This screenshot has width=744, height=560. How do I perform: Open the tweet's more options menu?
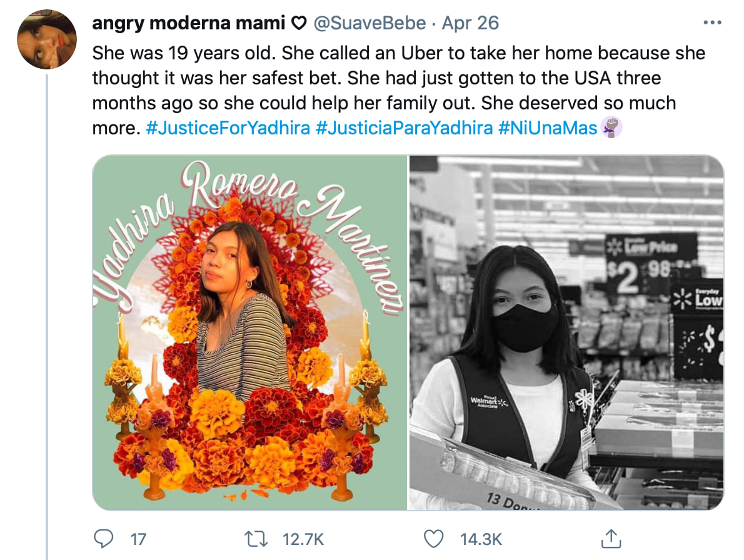point(713,23)
